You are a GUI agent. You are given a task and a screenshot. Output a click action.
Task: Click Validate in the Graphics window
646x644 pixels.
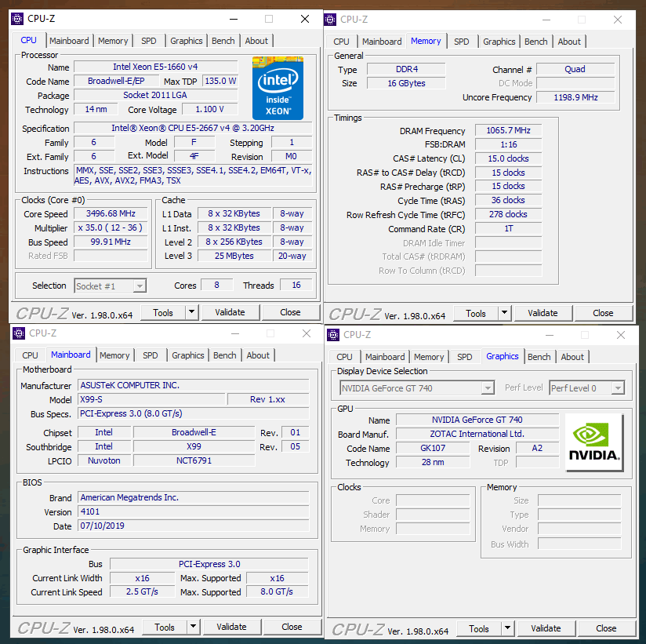[546, 628]
